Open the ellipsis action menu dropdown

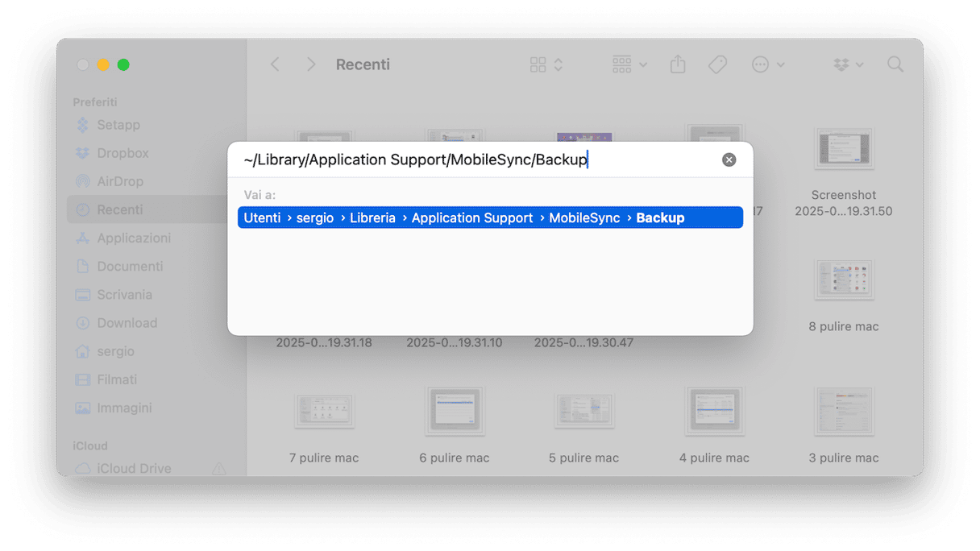pyautogui.click(x=768, y=64)
